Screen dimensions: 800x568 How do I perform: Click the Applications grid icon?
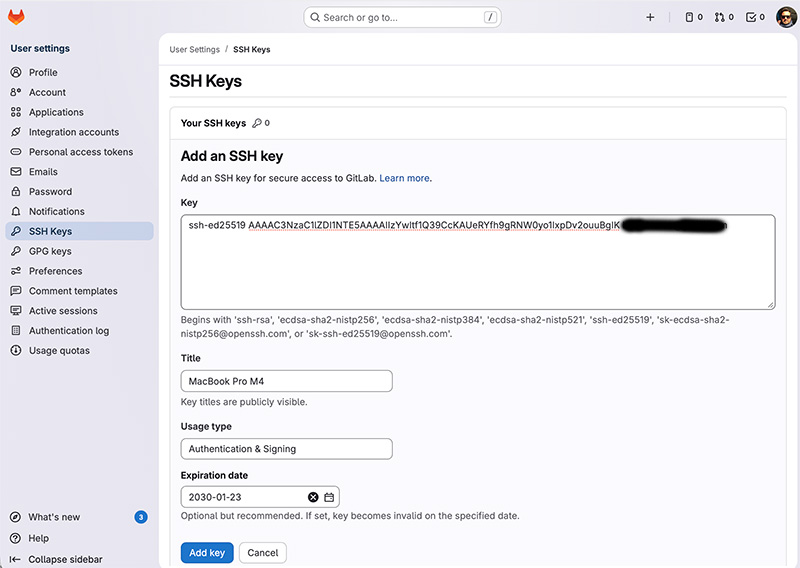point(16,112)
